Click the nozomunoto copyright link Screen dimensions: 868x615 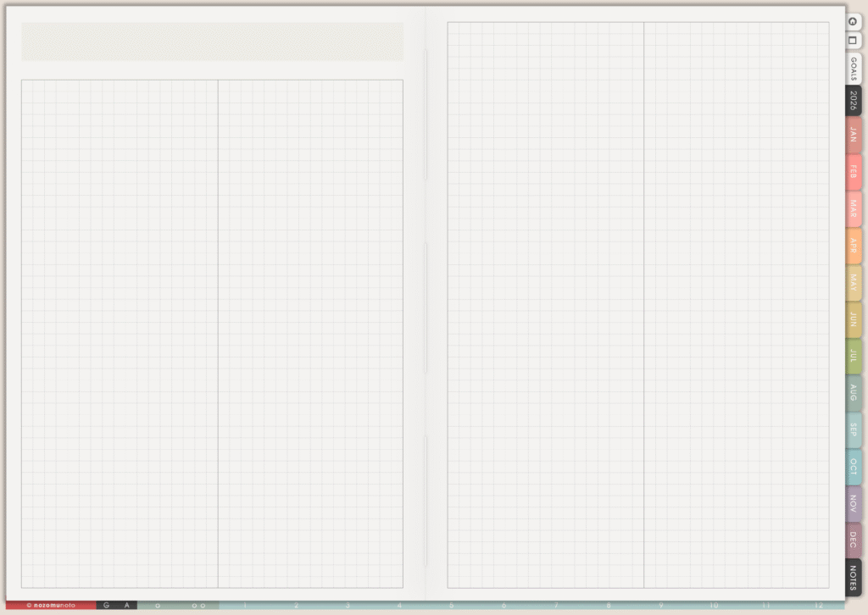pos(51,606)
